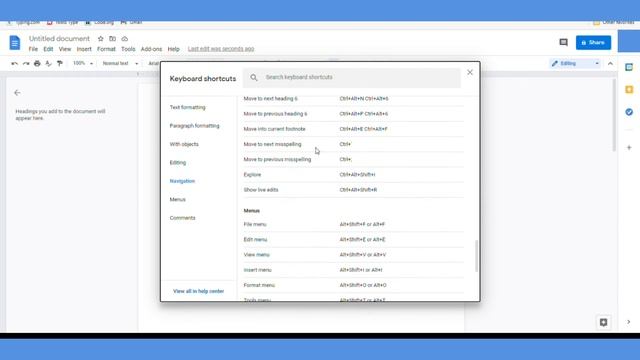This screenshot has height=360, width=640.
Task: Open the Tools menu
Action: pyautogui.click(x=128, y=49)
